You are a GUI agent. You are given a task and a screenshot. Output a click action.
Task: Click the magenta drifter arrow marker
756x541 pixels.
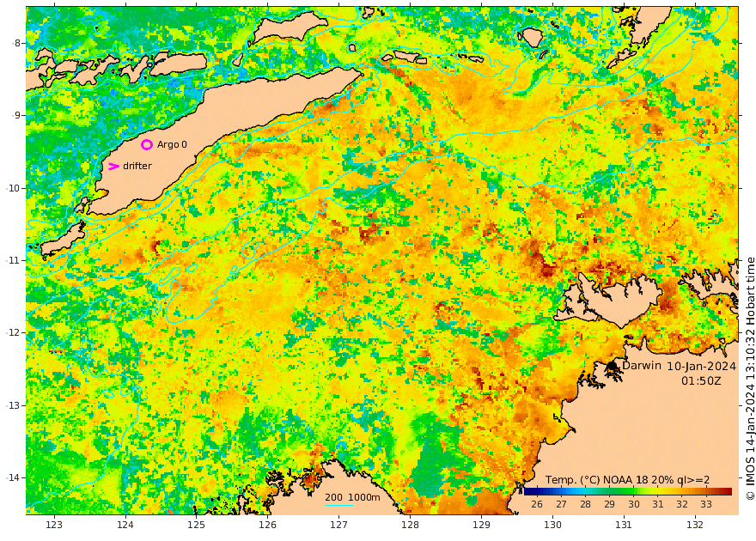coord(113,167)
